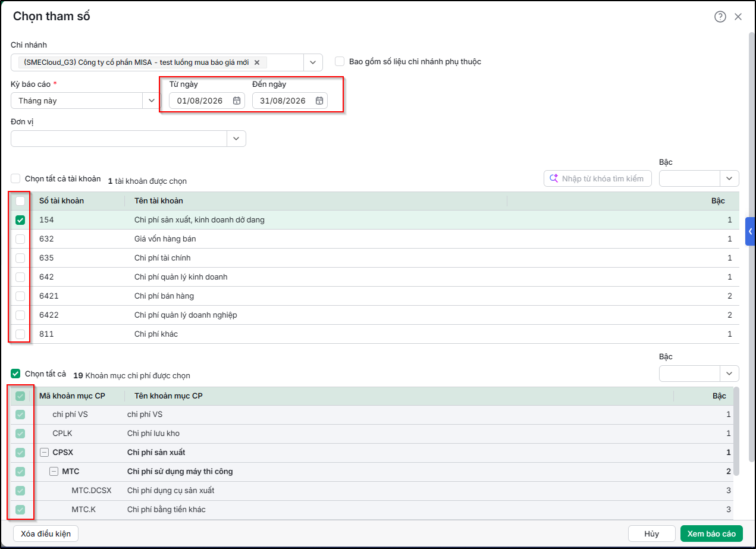Screen dimensions: 756x549
Task: Open the account Bậc level dropdown
Action: tap(729, 178)
